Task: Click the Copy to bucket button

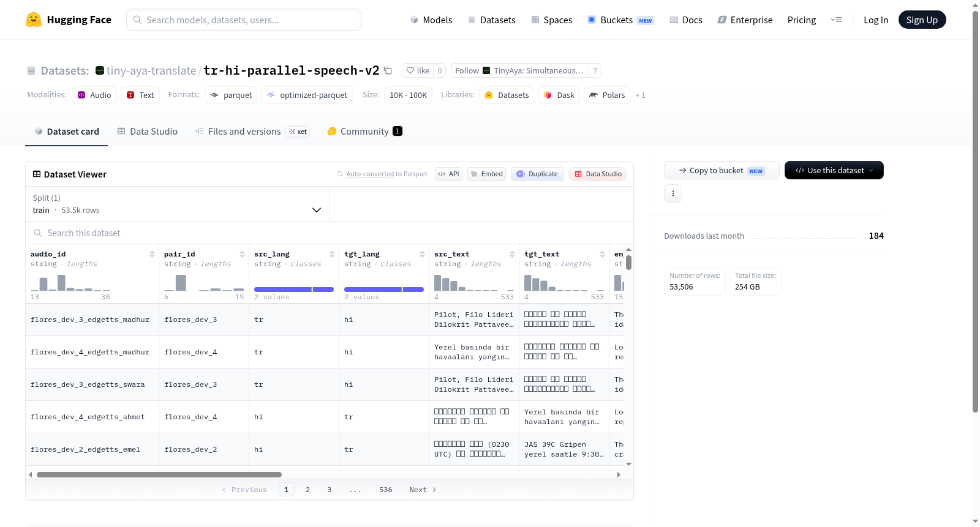Action: (x=722, y=170)
